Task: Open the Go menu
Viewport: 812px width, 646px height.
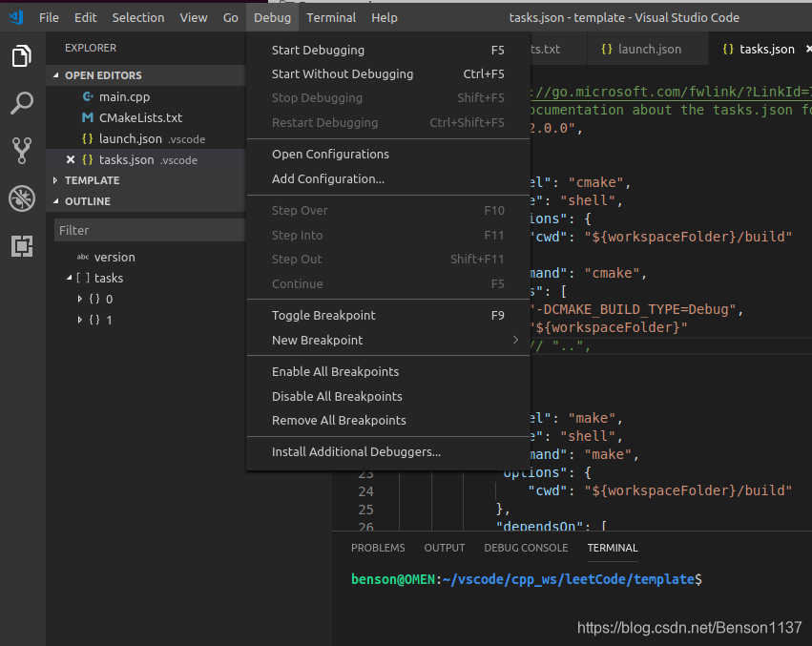Action: (231, 17)
